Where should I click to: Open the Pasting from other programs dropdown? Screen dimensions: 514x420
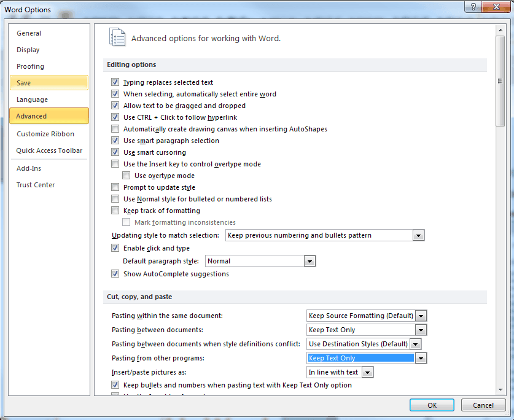[x=421, y=358]
